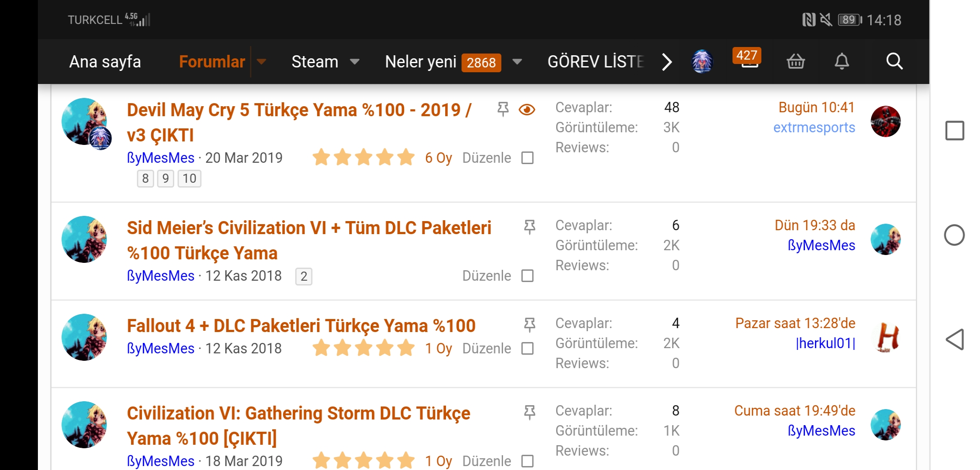Open inbox with 427 badge

(x=747, y=58)
